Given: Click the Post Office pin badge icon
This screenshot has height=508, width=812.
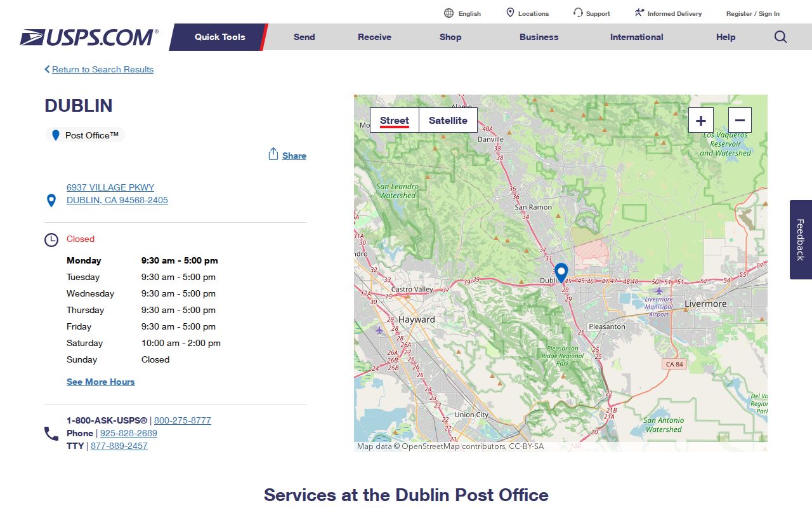Looking at the screenshot, I should (x=56, y=135).
